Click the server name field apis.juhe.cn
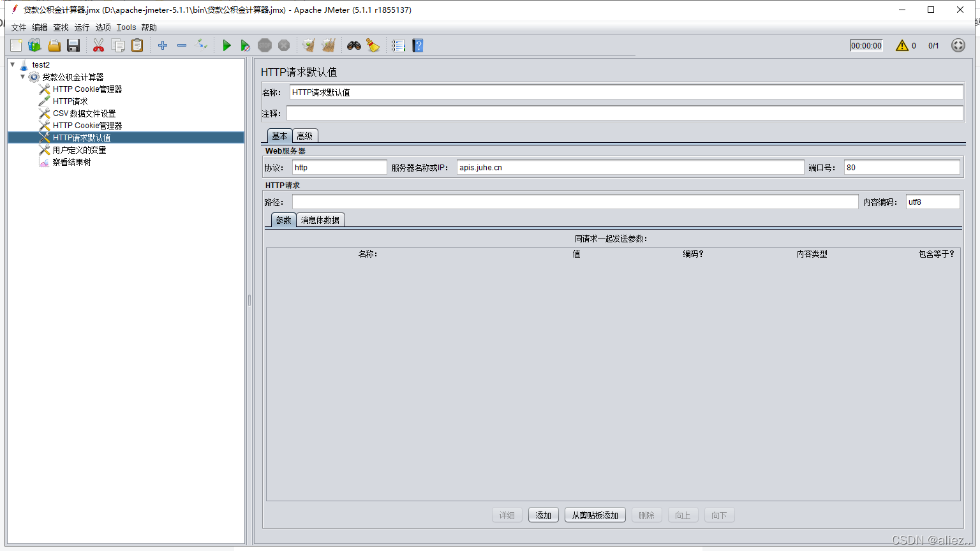980x551 pixels. pos(630,167)
